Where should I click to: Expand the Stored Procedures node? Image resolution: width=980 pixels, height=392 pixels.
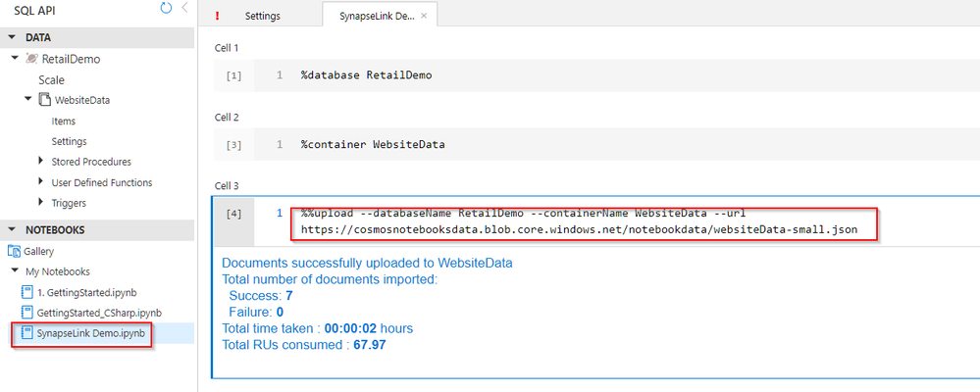pyautogui.click(x=41, y=161)
